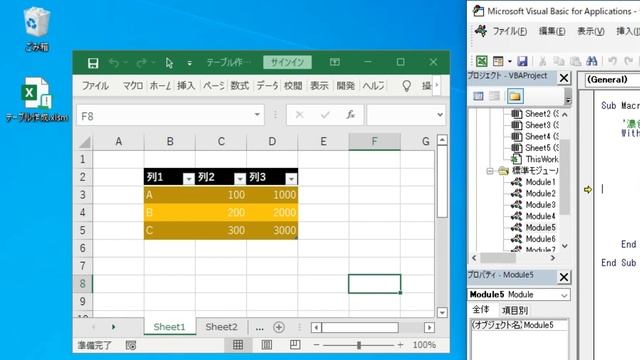Image resolution: width=640 pixels, height=360 pixels.
Task: Open the マクロ ribbon tab
Action: point(133,86)
